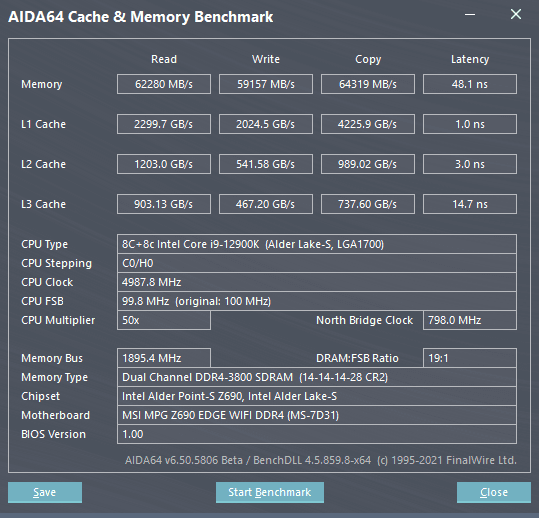Start the benchmark run
The height and width of the screenshot is (518, 539).
(270, 492)
